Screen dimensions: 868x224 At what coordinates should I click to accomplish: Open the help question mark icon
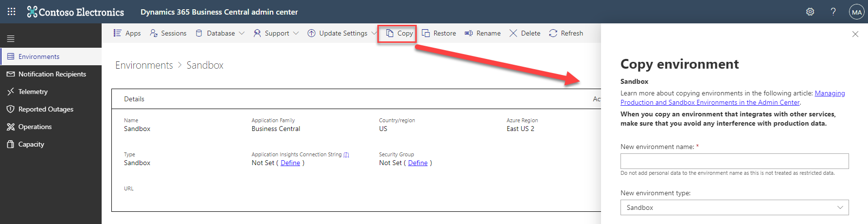pos(833,12)
